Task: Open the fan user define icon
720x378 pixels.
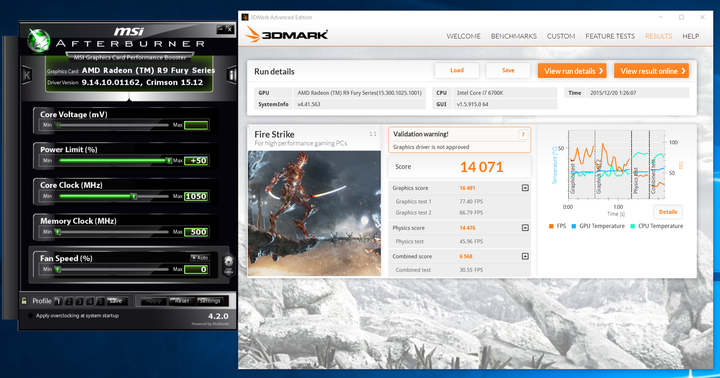Action: (x=228, y=265)
